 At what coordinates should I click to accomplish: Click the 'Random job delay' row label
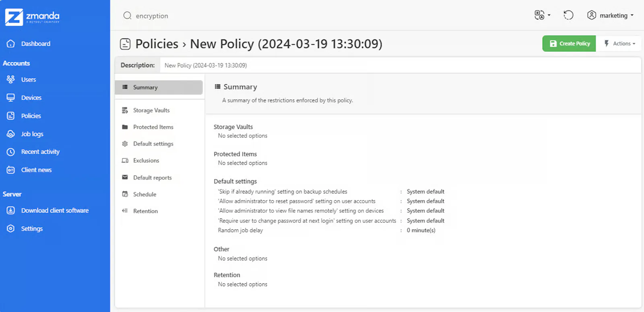240,231
